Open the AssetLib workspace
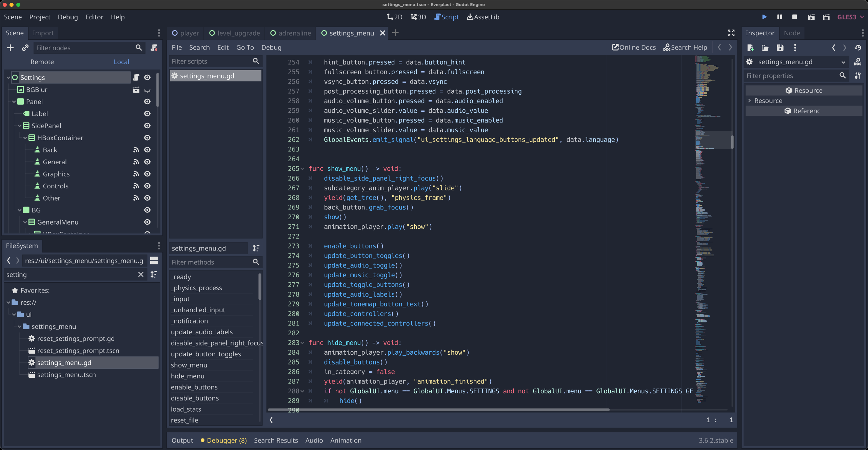Viewport: 868px width, 450px height. [483, 17]
